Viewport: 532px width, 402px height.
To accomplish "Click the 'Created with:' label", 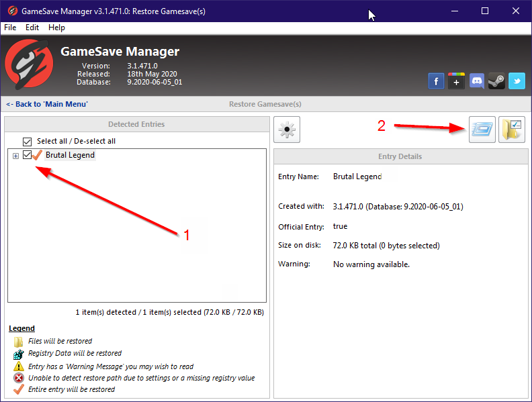I will 301,206.
